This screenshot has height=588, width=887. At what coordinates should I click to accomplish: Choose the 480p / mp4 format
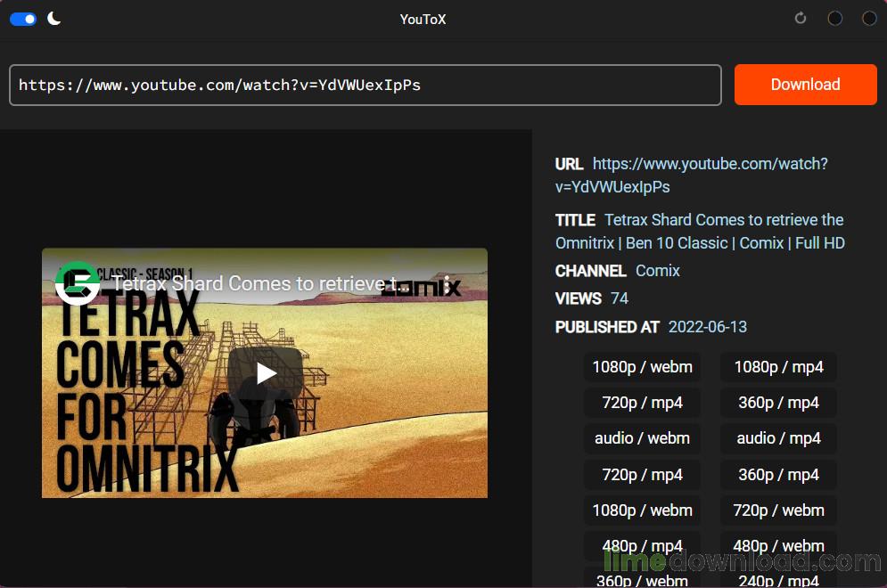pyautogui.click(x=642, y=545)
